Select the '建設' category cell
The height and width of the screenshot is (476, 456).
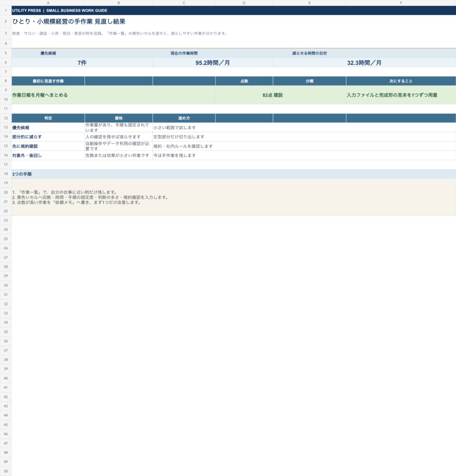[x=310, y=95]
